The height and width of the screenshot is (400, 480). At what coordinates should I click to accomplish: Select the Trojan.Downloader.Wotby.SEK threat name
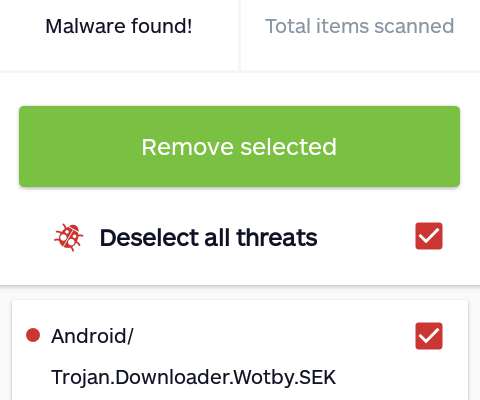click(193, 377)
